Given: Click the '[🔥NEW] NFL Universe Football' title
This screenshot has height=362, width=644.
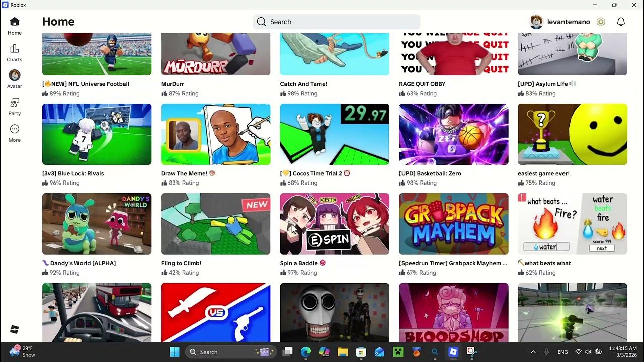Looking at the screenshot, I should tap(86, 84).
